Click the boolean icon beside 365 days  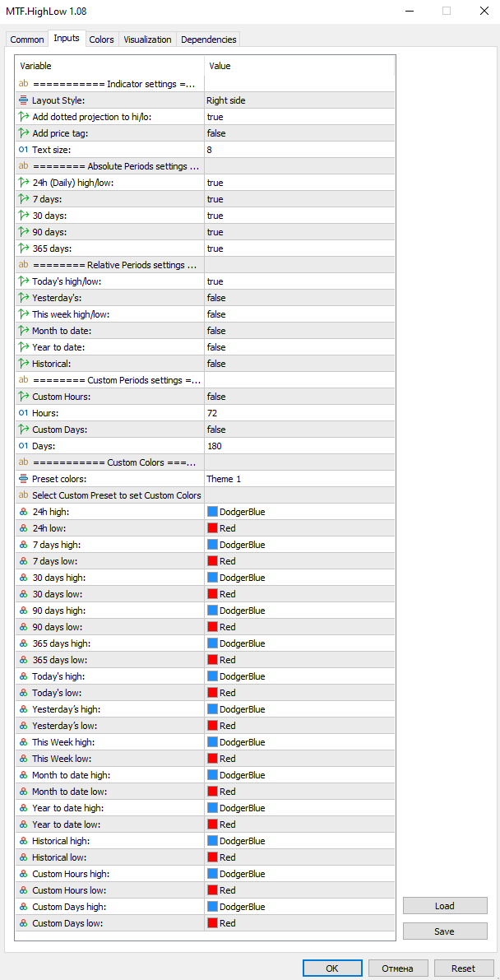(x=23, y=248)
